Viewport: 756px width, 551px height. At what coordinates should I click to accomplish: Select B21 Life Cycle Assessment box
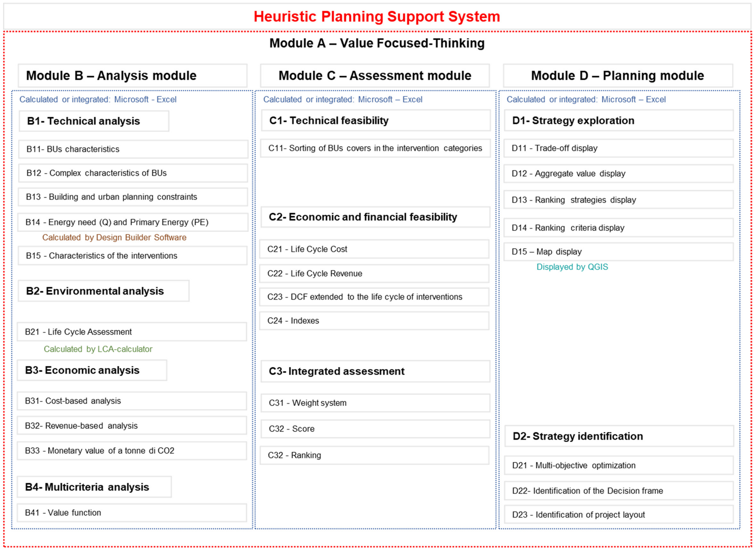click(132, 332)
